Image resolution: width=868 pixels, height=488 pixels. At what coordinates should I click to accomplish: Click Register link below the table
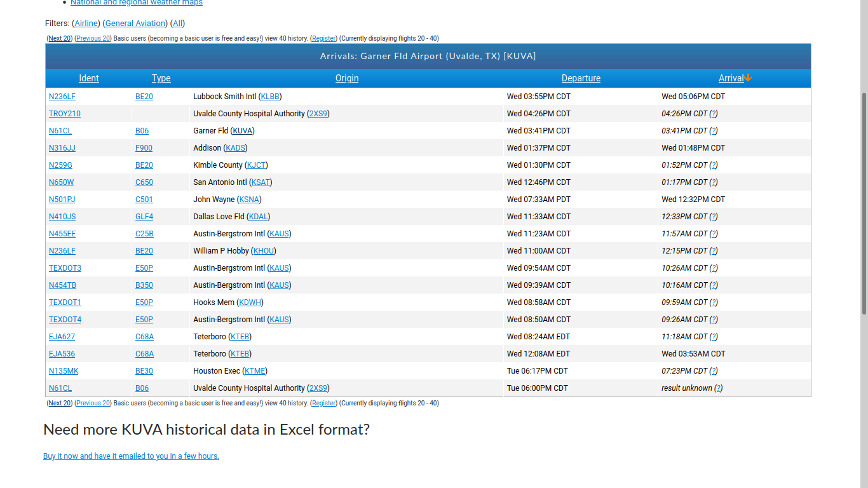[324, 403]
